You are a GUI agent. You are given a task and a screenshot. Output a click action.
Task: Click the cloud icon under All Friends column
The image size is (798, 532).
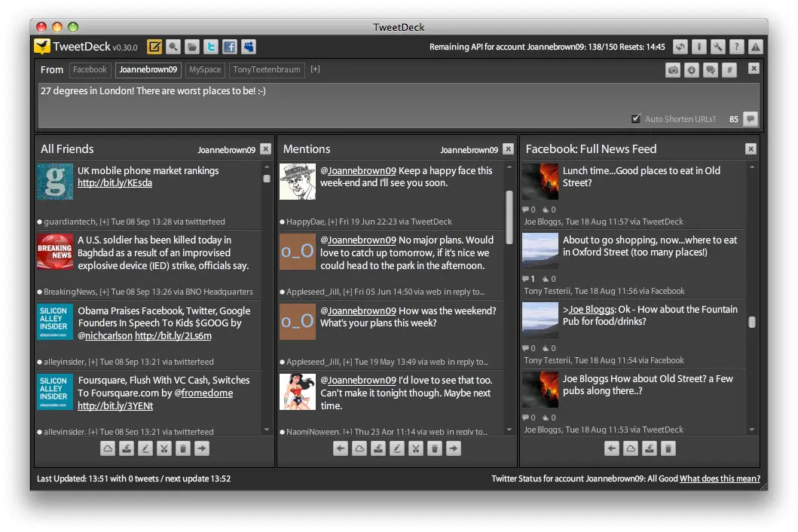(108, 448)
